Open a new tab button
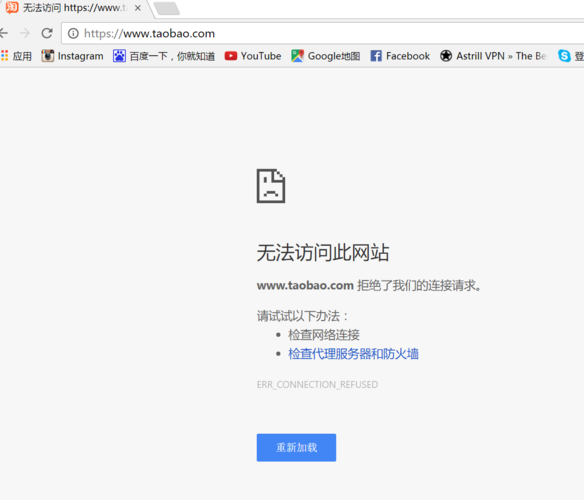The height and width of the screenshot is (500, 584). click(x=167, y=8)
